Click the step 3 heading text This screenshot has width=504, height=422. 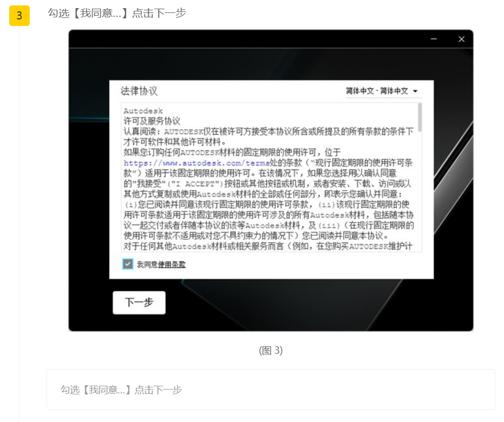(x=117, y=13)
